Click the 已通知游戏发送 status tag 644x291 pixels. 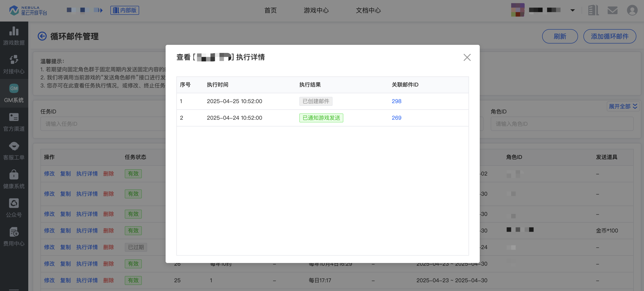tap(321, 118)
